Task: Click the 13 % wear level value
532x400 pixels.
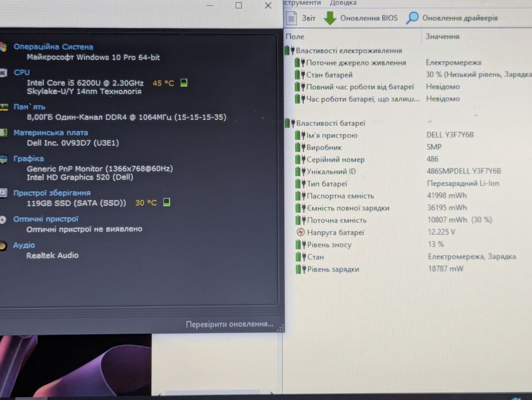Action: point(436,244)
